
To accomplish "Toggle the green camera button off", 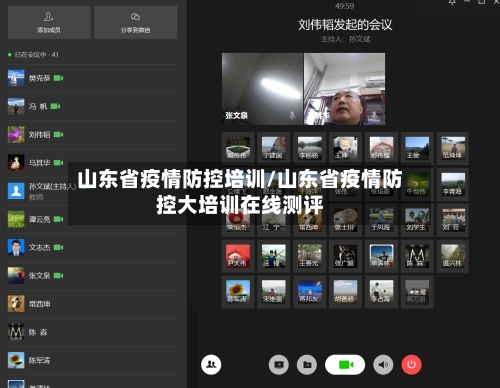I will coord(345,365).
